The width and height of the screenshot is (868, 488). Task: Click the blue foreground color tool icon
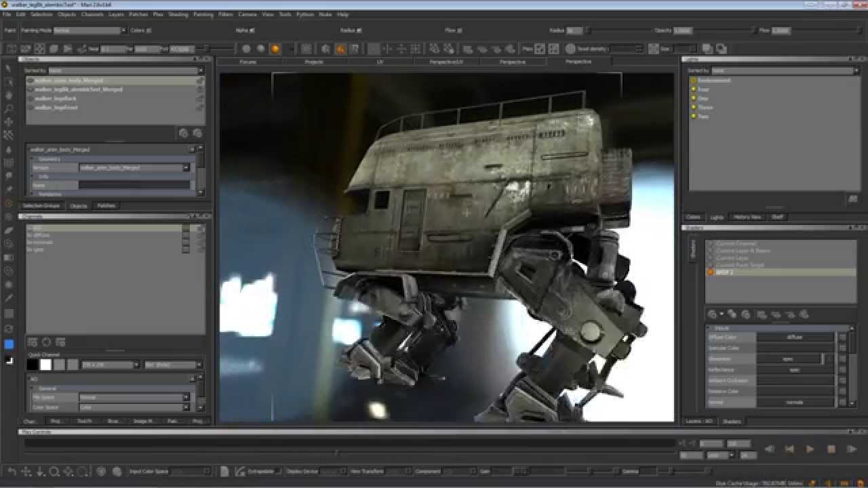coord(9,344)
